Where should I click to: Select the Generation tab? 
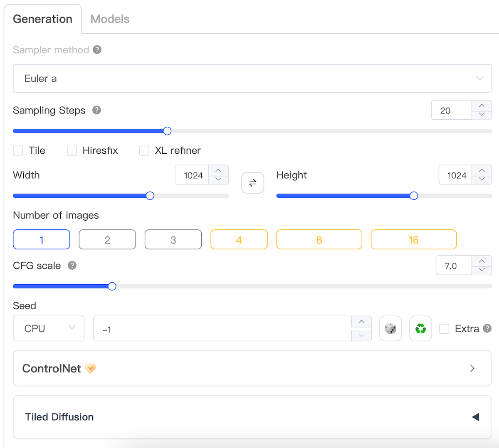[x=42, y=19]
